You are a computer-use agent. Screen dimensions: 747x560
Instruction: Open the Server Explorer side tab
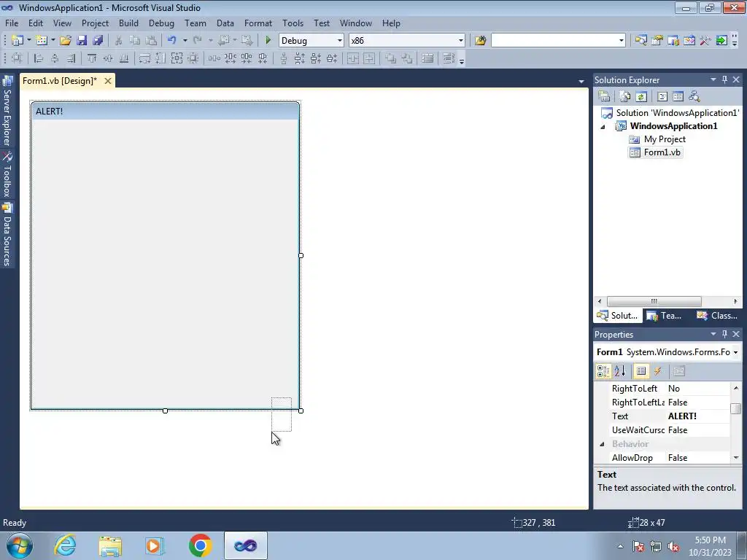coord(7,111)
